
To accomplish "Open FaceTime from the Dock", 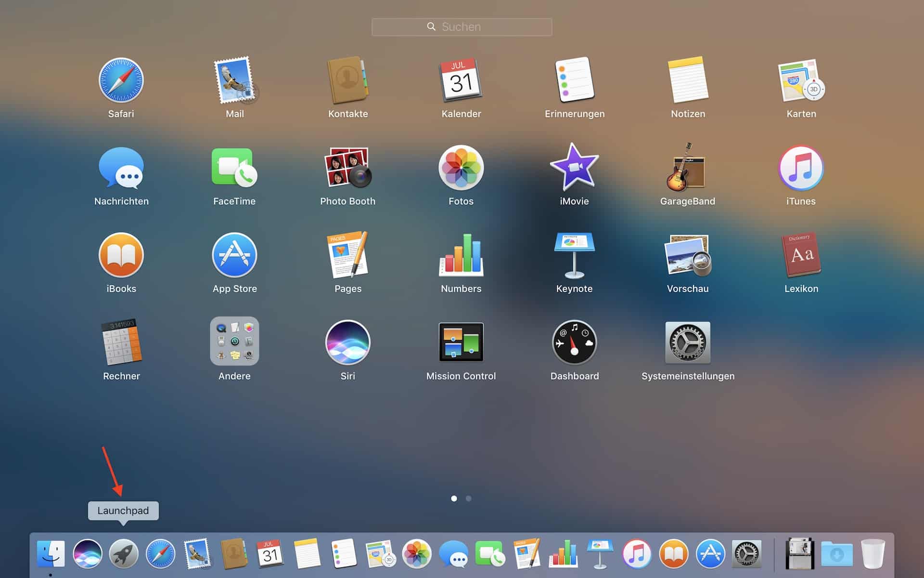I will pyautogui.click(x=490, y=554).
